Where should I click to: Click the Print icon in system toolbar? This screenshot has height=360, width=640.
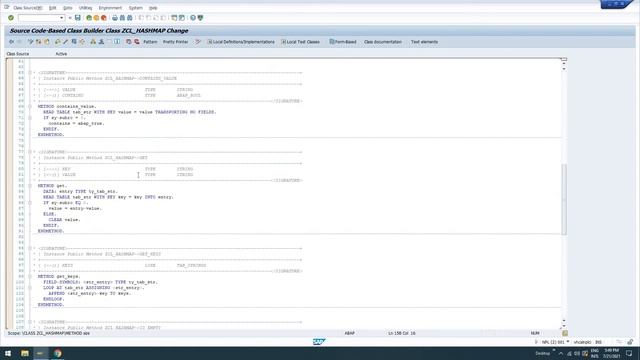click(115, 18)
